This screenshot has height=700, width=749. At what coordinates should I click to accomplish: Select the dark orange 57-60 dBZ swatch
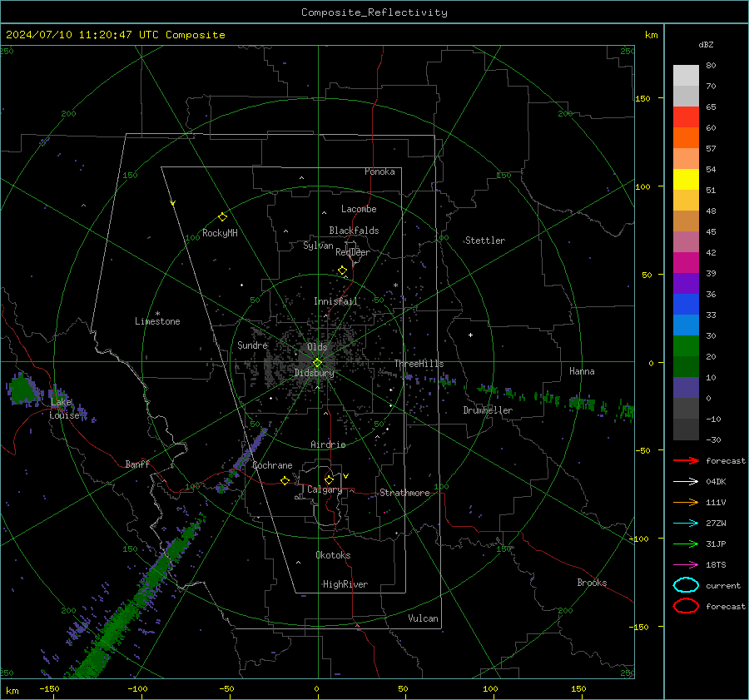686,138
